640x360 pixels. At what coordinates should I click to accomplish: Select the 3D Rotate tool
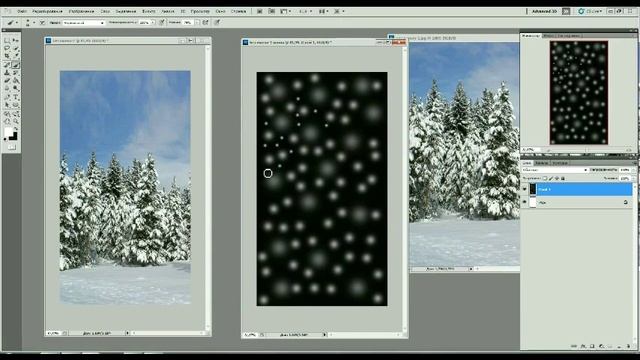(x=7, y=113)
